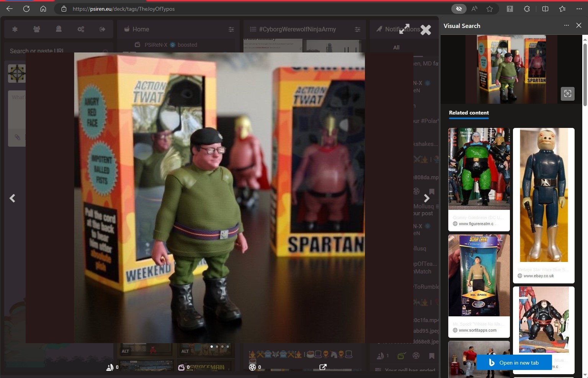The height and width of the screenshot is (378, 588).
Task: Click the boost icon below the image
Action: click(181, 367)
